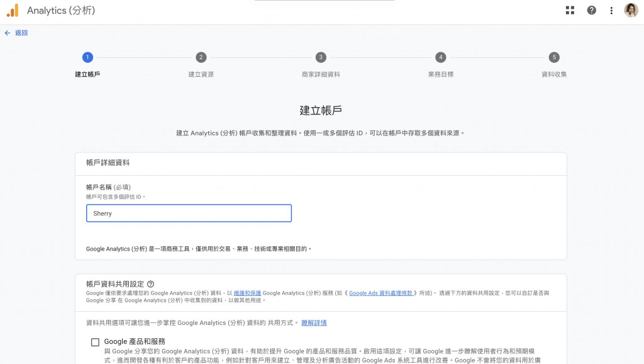The width and height of the screenshot is (644, 364).
Task: Click help icon next to 帳戶資料共用設定
Action: click(151, 284)
